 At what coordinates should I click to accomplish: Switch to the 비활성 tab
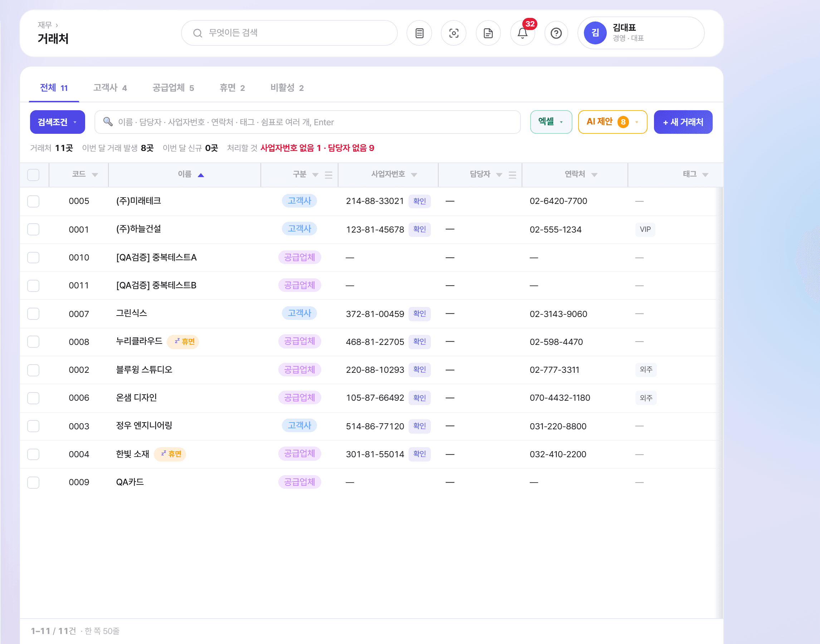pos(287,88)
